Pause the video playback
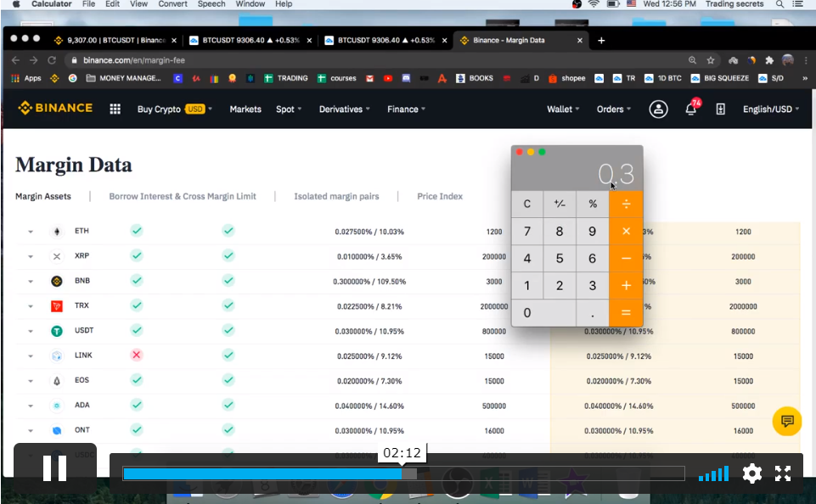 (x=54, y=468)
